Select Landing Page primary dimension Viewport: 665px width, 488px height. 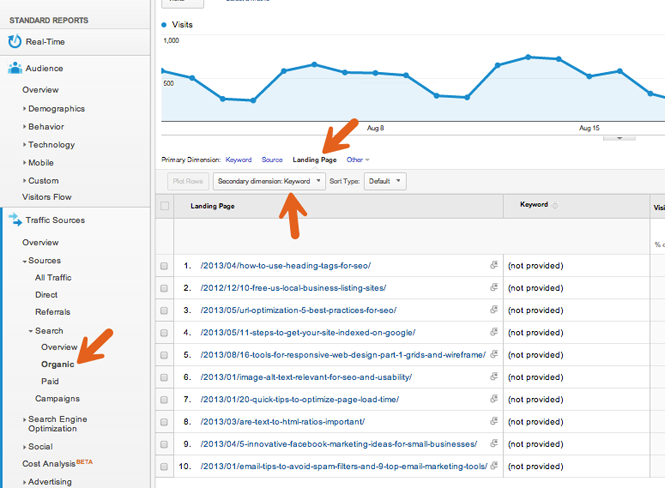pyautogui.click(x=314, y=160)
